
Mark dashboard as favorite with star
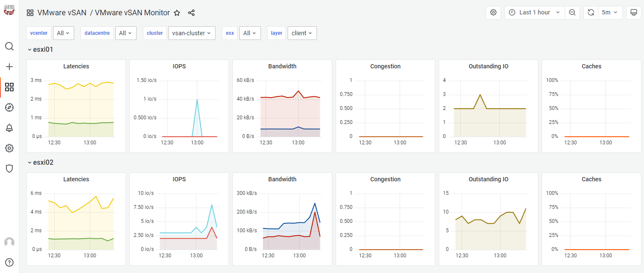(177, 13)
